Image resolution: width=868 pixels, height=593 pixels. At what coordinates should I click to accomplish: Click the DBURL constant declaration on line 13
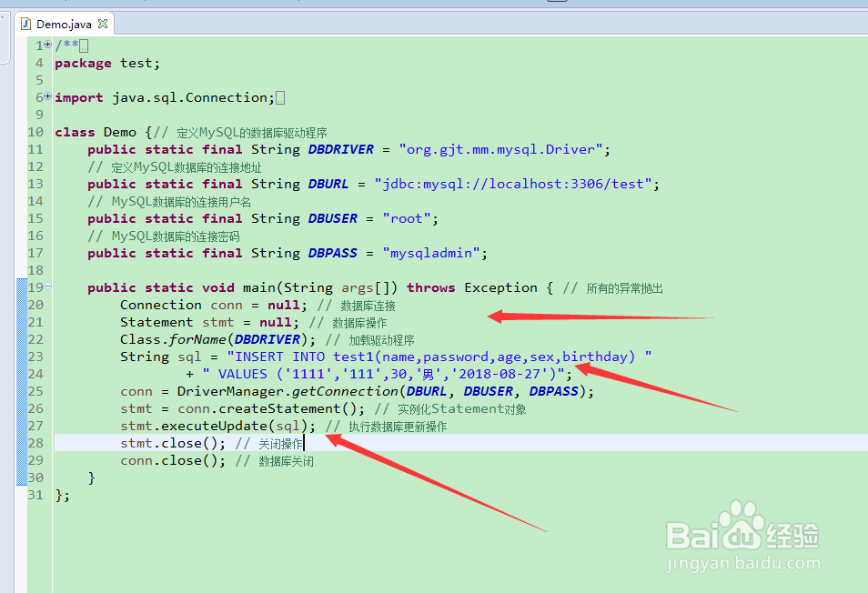(x=328, y=184)
